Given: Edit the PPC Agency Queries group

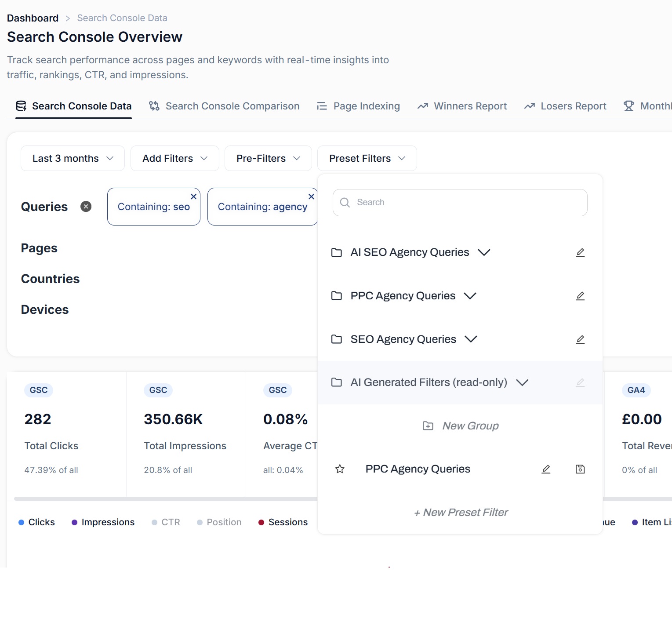Looking at the screenshot, I should (580, 296).
